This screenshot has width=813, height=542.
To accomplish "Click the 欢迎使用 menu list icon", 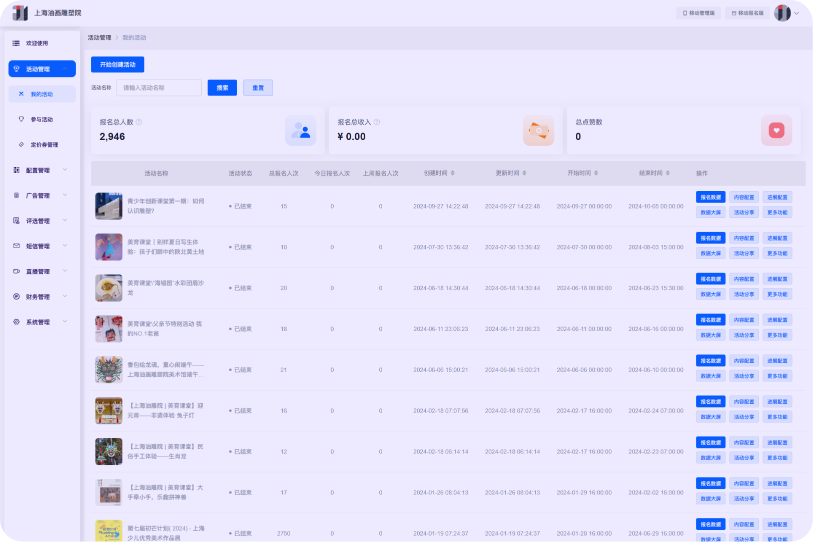I will [x=16, y=43].
